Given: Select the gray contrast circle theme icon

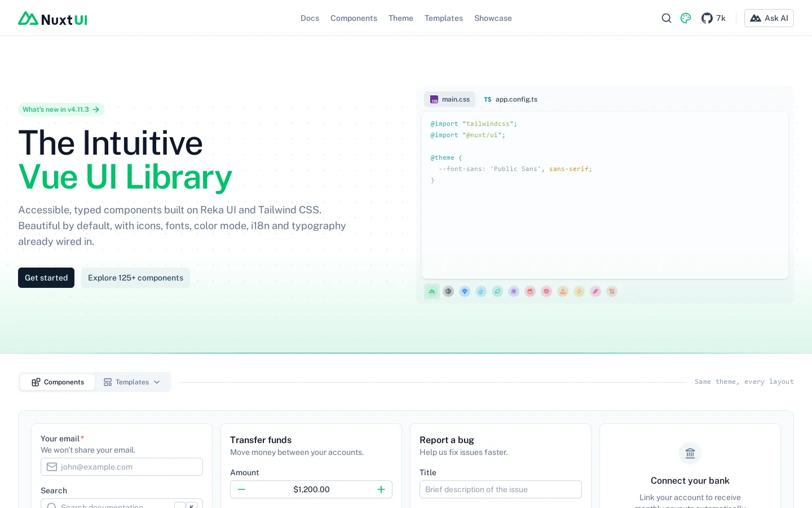Looking at the screenshot, I should point(448,291).
